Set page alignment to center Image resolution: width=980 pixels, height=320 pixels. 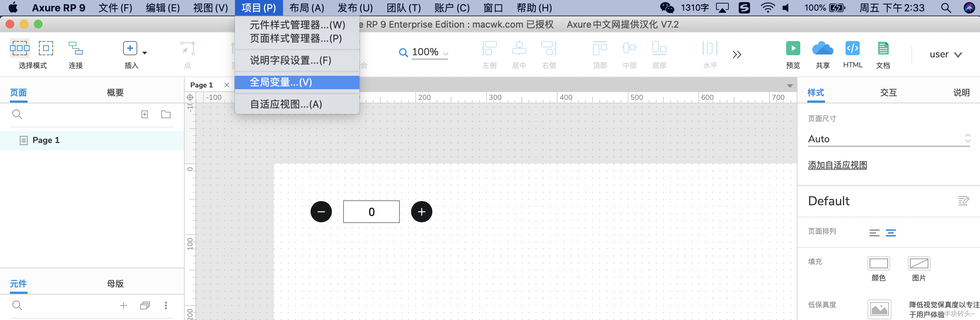[x=890, y=233]
